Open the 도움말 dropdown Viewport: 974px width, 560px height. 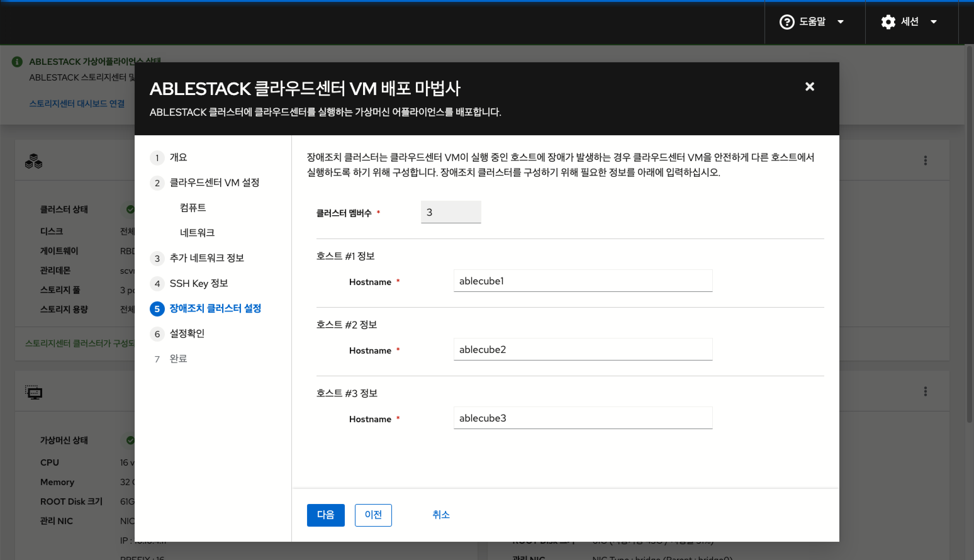click(x=841, y=21)
